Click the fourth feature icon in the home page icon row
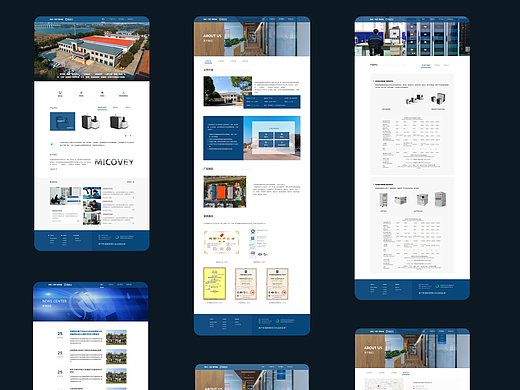The width and height of the screenshot is (520, 390). [123, 93]
